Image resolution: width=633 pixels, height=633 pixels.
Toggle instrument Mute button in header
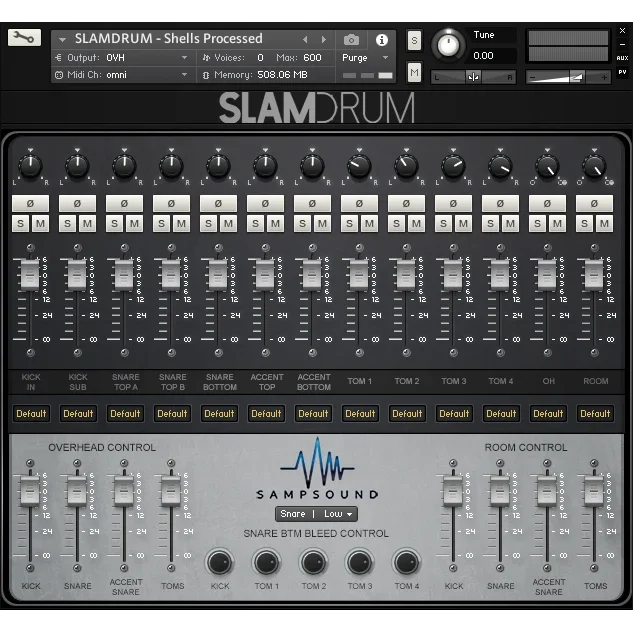(x=414, y=73)
